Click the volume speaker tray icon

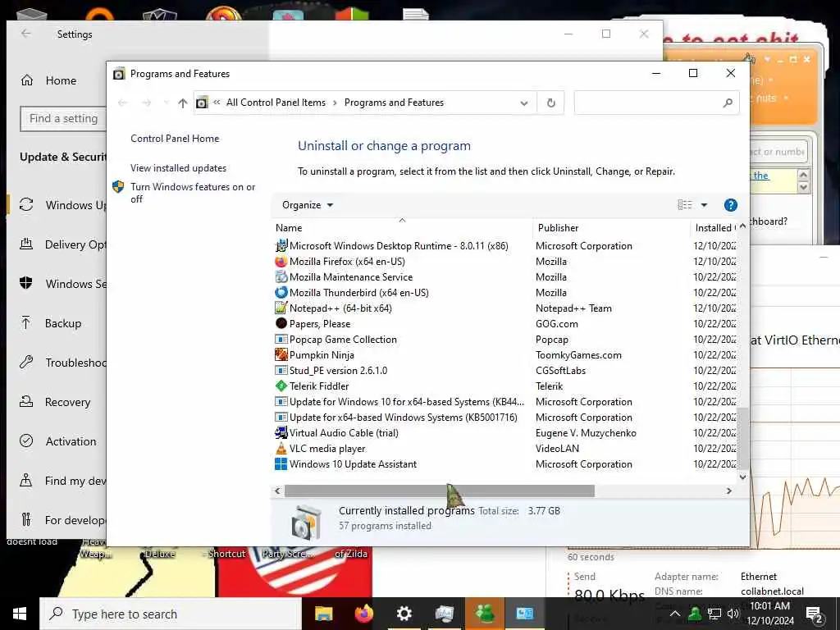[733, 614]
